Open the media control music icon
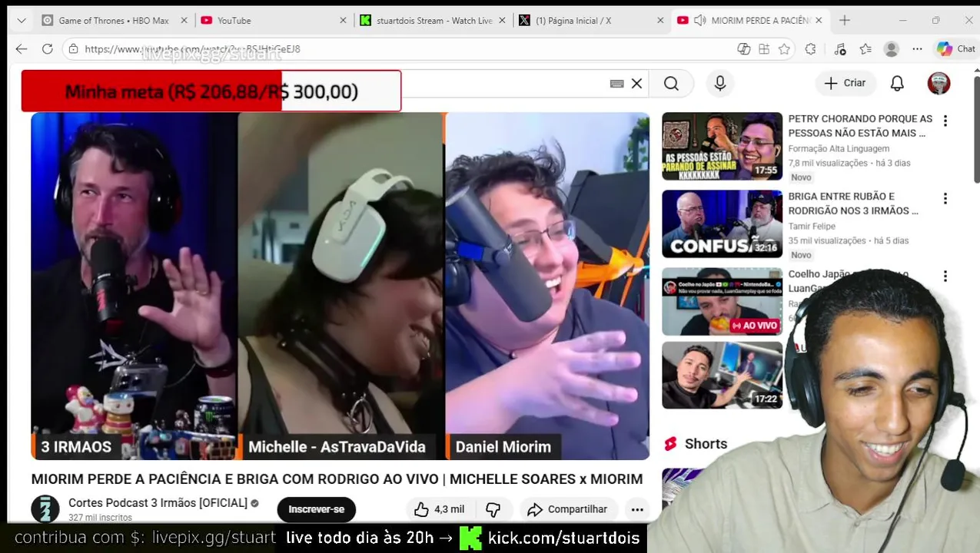The image size is (980, 553). pos(839,48)
